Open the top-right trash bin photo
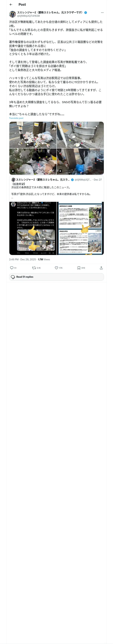113x644 pixels. [80, 135]
